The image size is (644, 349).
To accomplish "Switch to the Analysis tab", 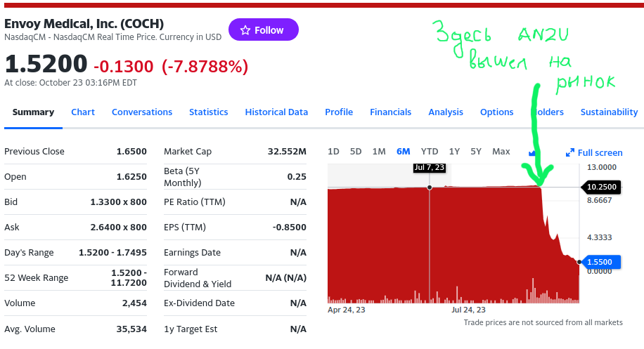I will coord(446,112).
